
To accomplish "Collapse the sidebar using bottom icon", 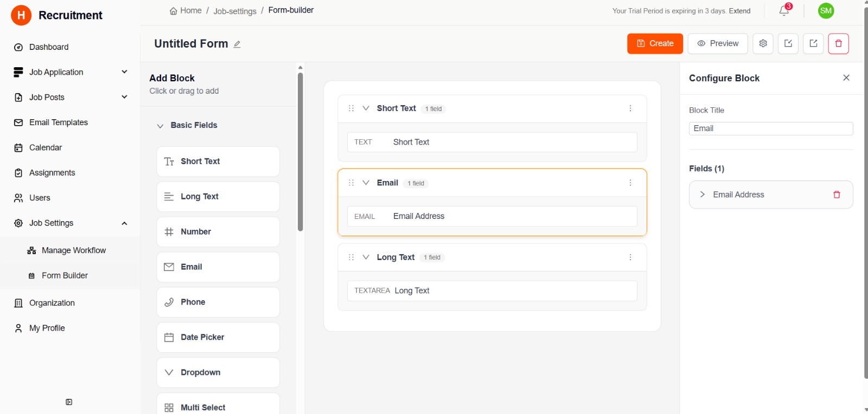I will 69,402.
